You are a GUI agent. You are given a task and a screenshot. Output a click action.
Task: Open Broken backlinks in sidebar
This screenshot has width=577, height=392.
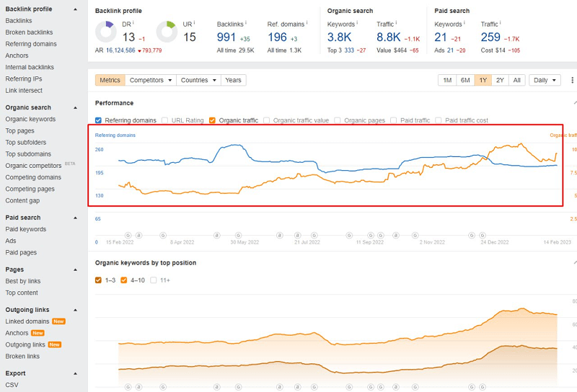pos(29,32)
